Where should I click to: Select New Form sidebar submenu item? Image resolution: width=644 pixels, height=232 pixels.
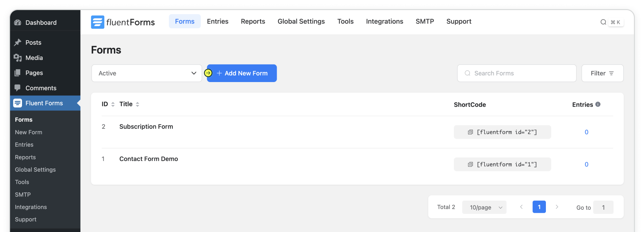29,132
